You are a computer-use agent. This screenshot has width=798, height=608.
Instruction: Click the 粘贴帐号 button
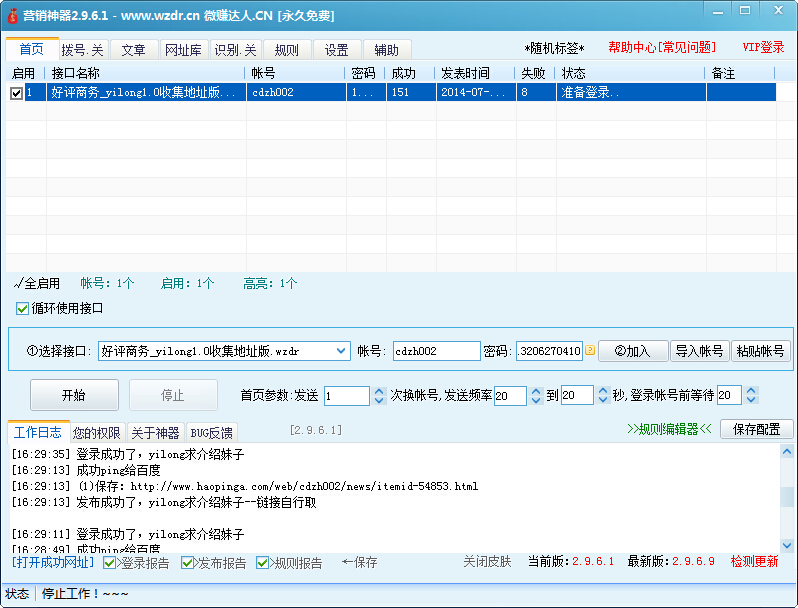pyautogui.click(x=761, y=351)
